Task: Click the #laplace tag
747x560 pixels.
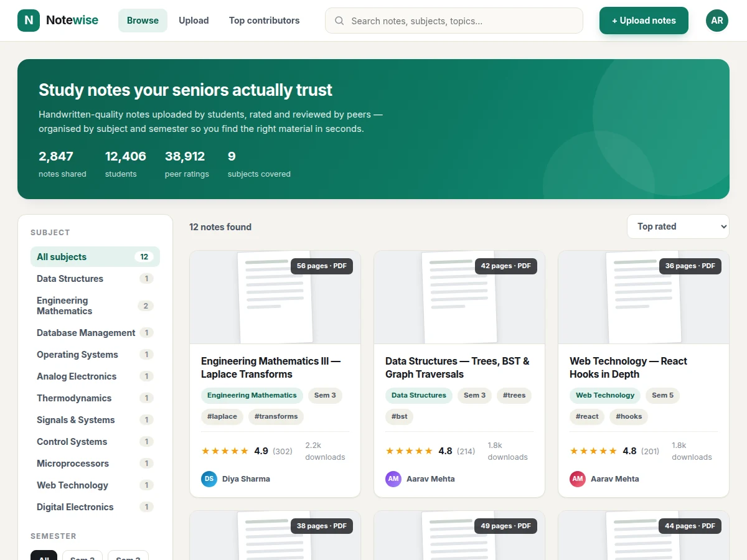Action: click(222, 416)
